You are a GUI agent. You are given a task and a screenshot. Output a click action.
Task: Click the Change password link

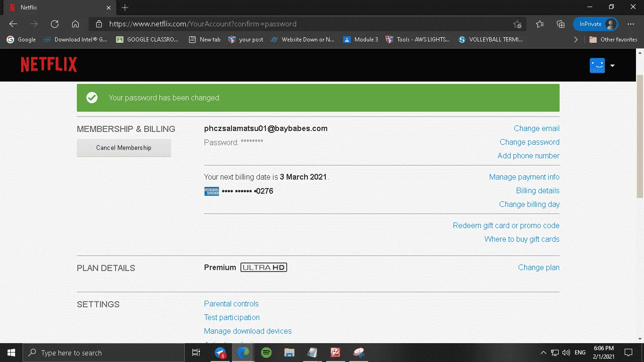point(529,142)
